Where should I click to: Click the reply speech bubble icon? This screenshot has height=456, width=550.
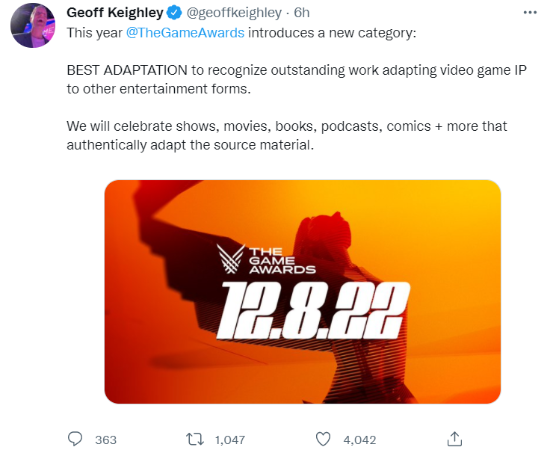coord(75,439)
